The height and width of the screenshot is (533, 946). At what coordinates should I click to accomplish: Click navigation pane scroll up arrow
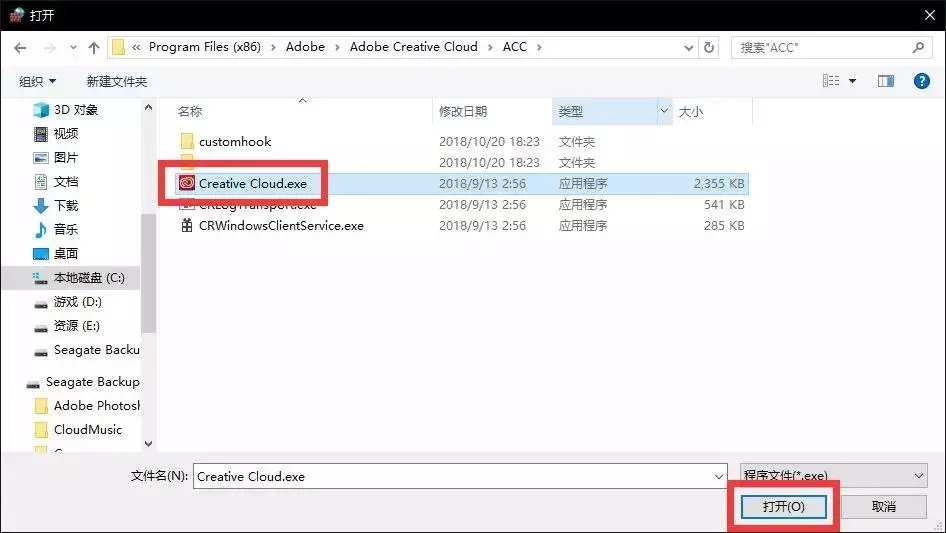[148, 107]
